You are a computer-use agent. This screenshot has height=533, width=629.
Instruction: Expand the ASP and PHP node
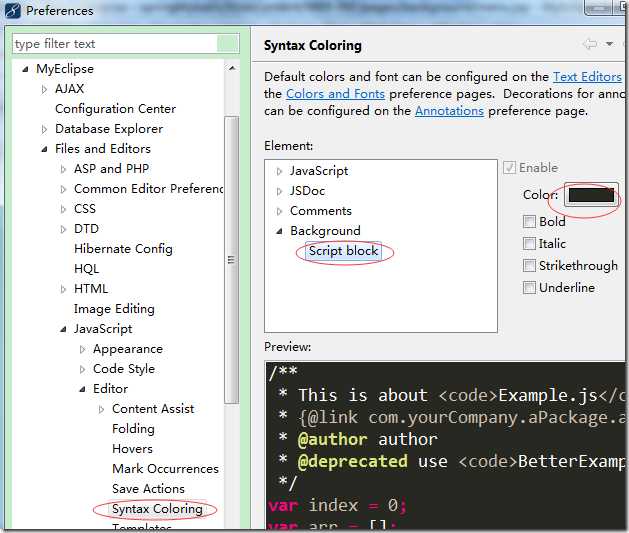pos(63,169)
